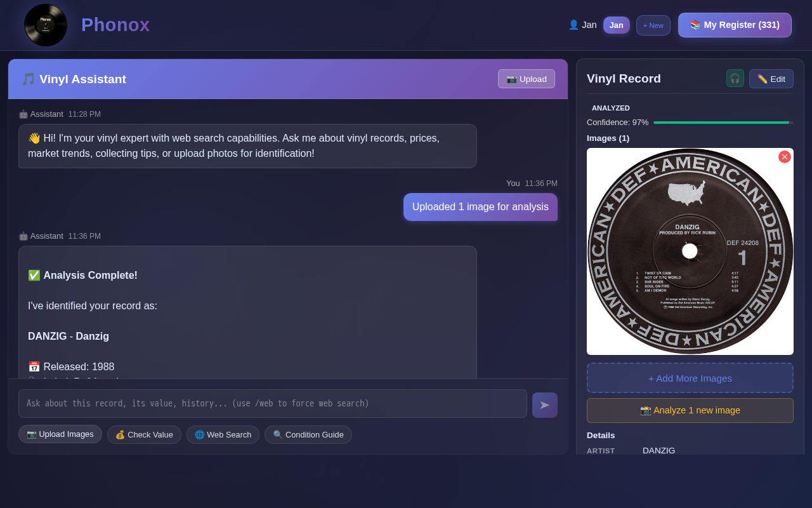The height and width of the screenshot is (508, 812).
Task: Check Value of the record
Action: tap(144, 435)
